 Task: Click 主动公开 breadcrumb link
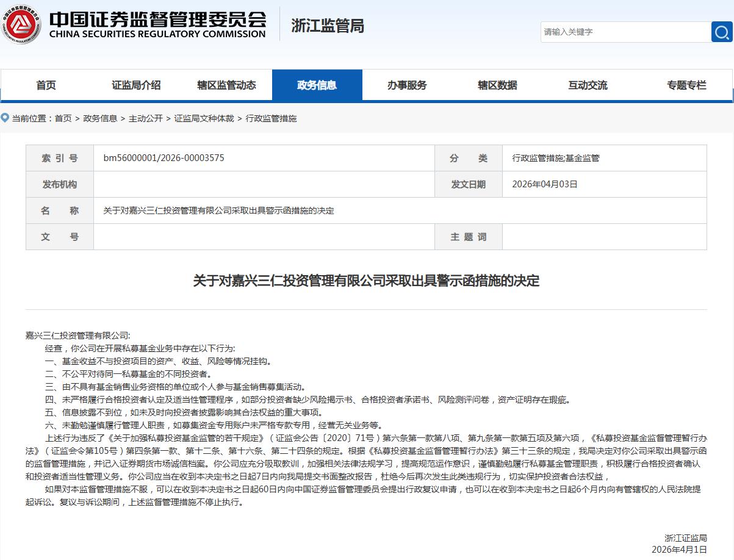tap(145, 118)
